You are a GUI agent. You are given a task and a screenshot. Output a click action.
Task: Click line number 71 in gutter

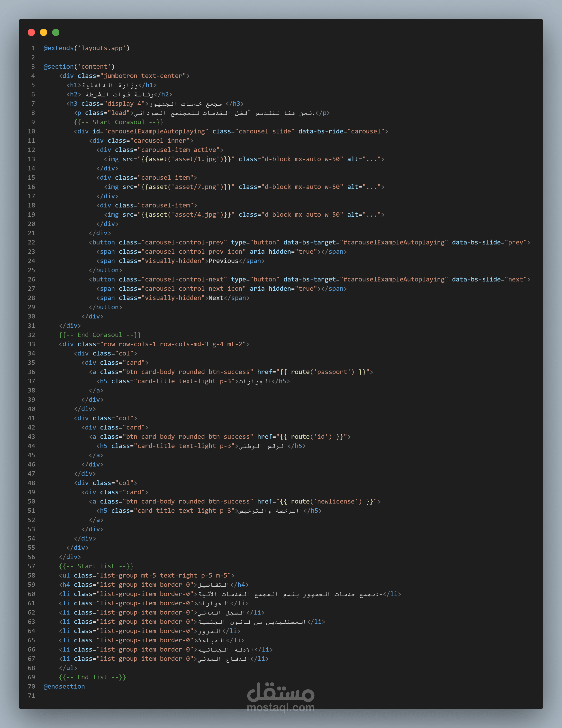[x=31, y=696]
